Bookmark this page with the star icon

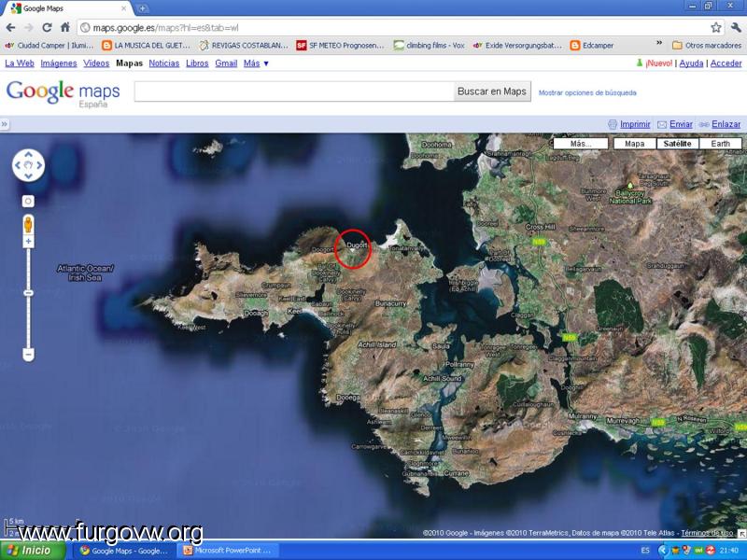click(715, 28)
